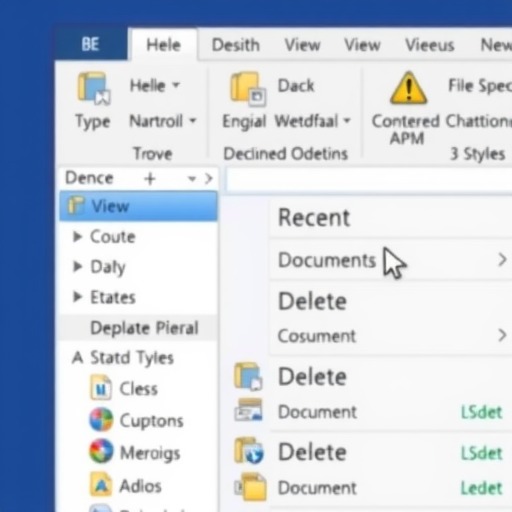Click the Cless list item text
This screenshot has height=512, width=512.
(138, 389)
